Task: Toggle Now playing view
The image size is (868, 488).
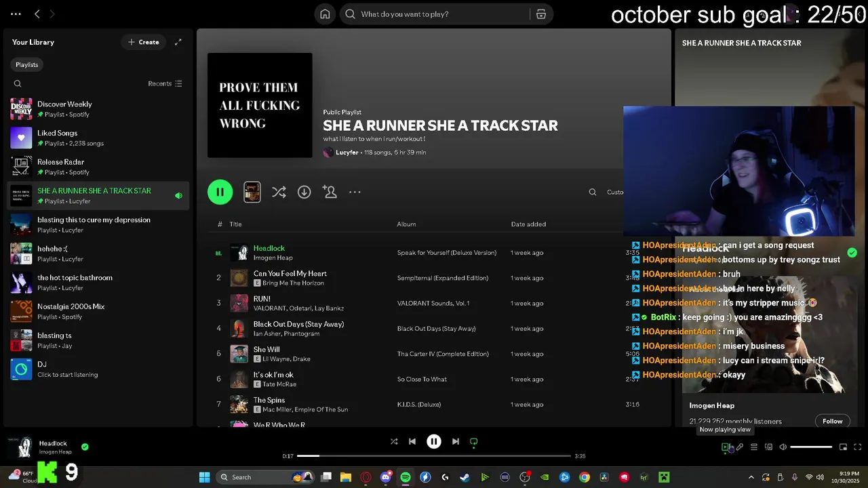Action: [726, 447]
